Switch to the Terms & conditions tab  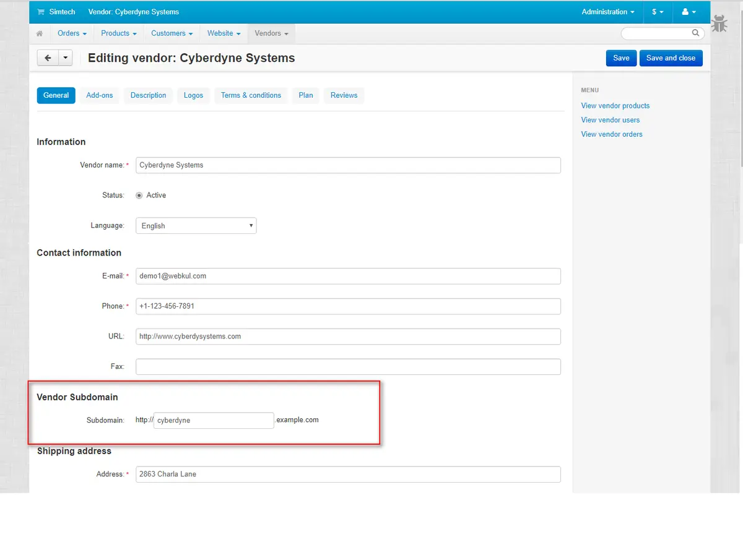click(x=251, y=95)
